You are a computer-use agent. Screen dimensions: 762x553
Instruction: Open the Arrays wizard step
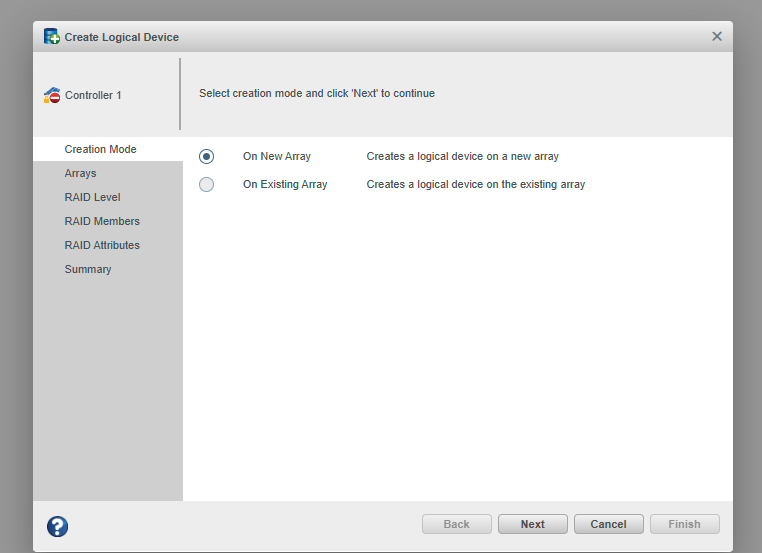coord(80,173)
